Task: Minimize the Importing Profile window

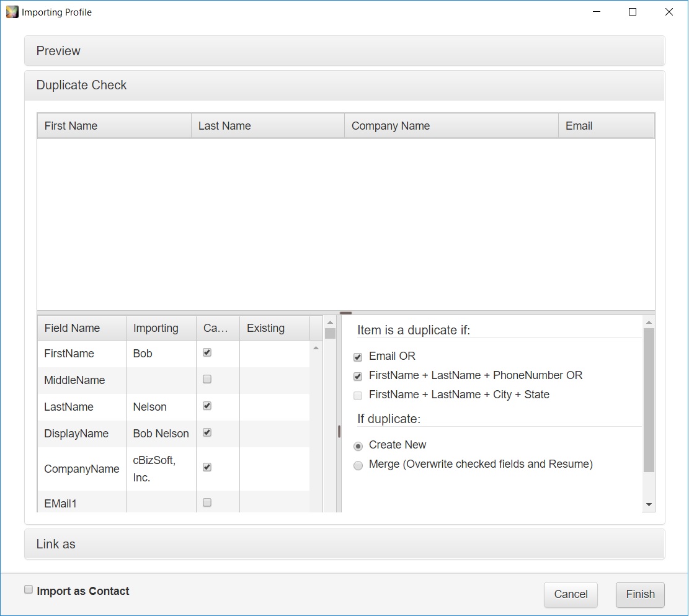Action: click(x=596, y=12)
